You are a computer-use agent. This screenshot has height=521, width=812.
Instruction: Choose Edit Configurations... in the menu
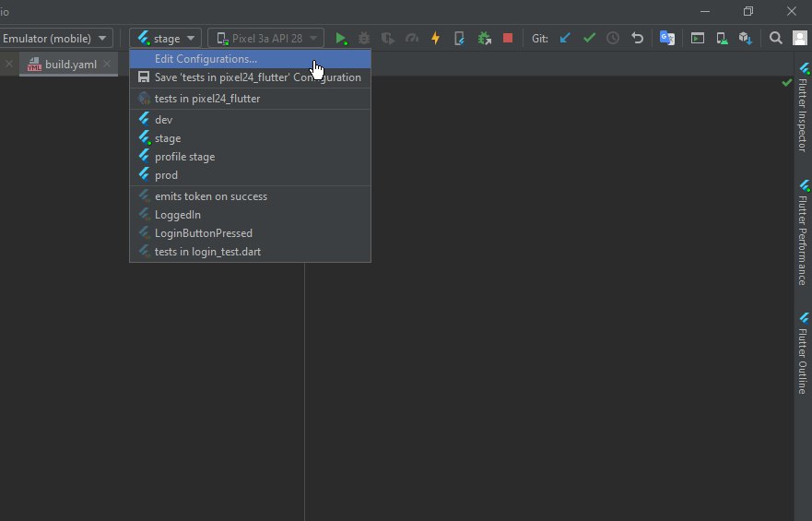[x=250, y=59]
